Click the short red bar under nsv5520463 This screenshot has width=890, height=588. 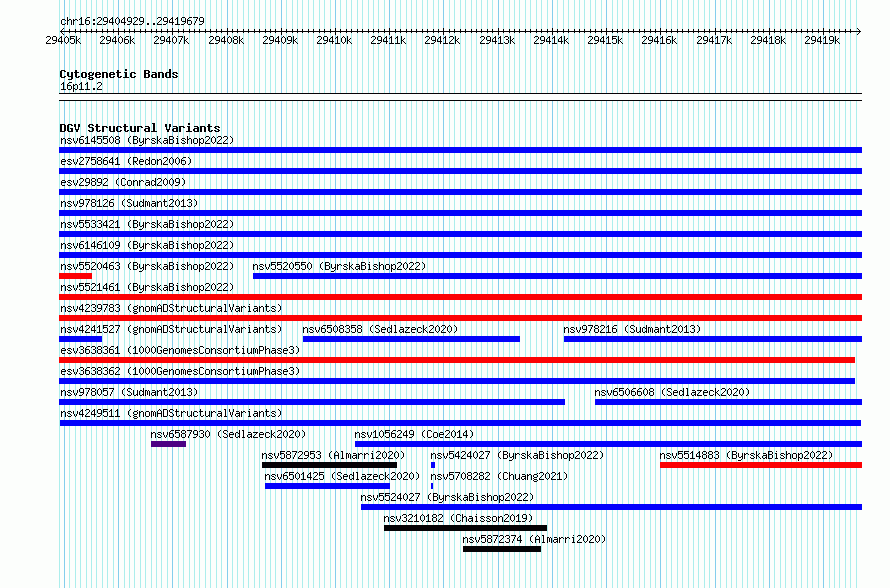[x=75, y=276]
